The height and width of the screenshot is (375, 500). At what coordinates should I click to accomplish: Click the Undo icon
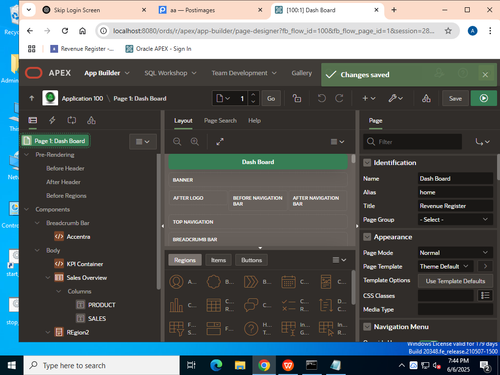pos(321,98)
